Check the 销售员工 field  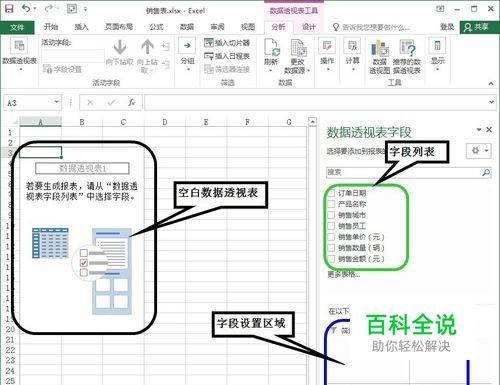coord(331,226)
